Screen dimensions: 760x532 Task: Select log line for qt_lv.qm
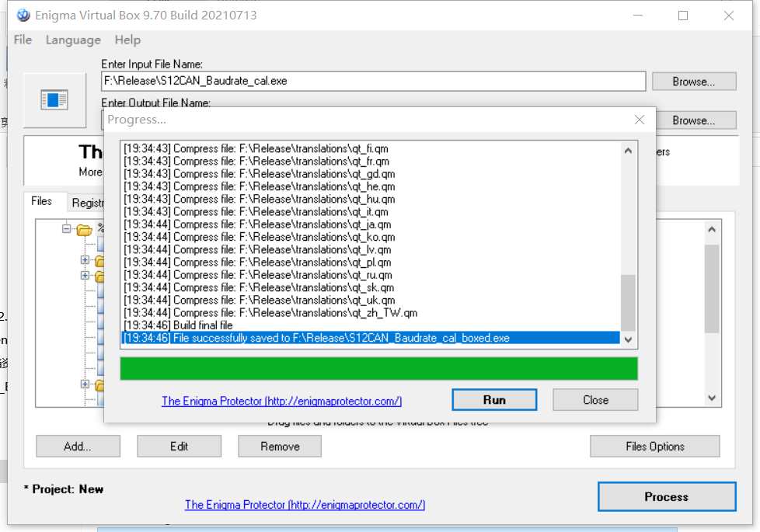(x=371, y=249)
